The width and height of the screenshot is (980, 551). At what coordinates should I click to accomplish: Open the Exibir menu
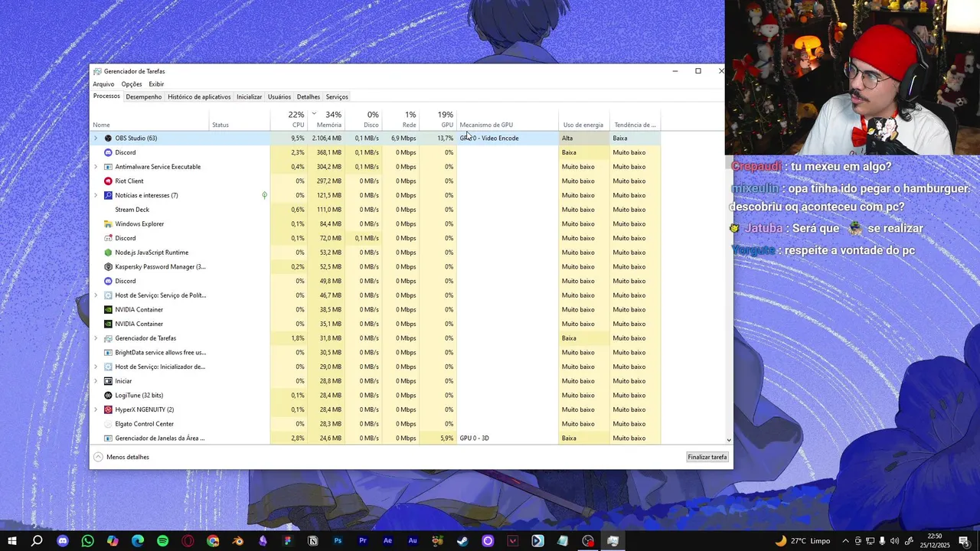click(156, 84)
